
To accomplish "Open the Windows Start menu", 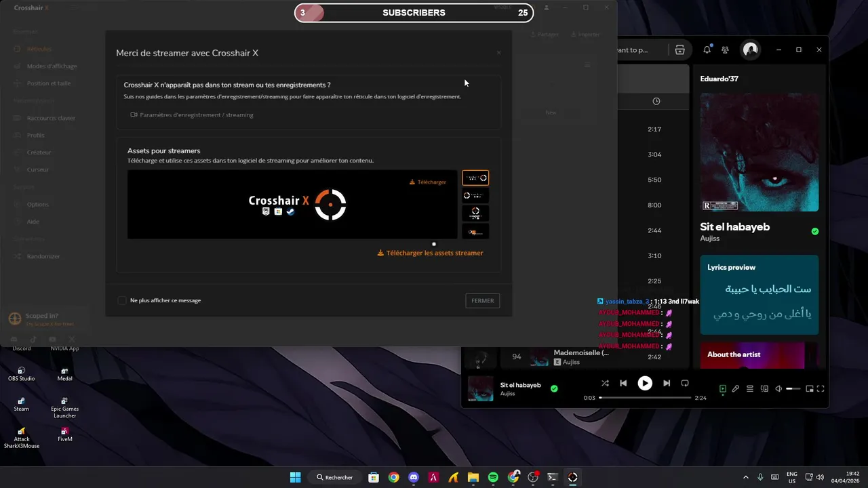I will (x=296, y=477).
